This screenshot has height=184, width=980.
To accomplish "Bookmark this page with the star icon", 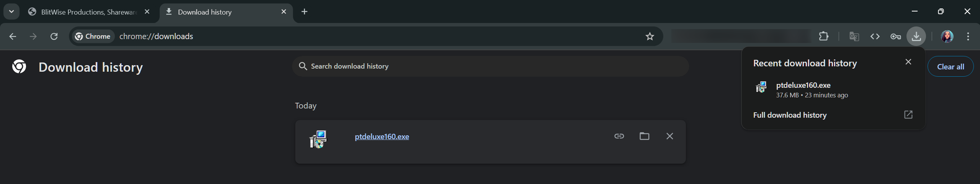I will pyautogui.click(x=650, y=36).
